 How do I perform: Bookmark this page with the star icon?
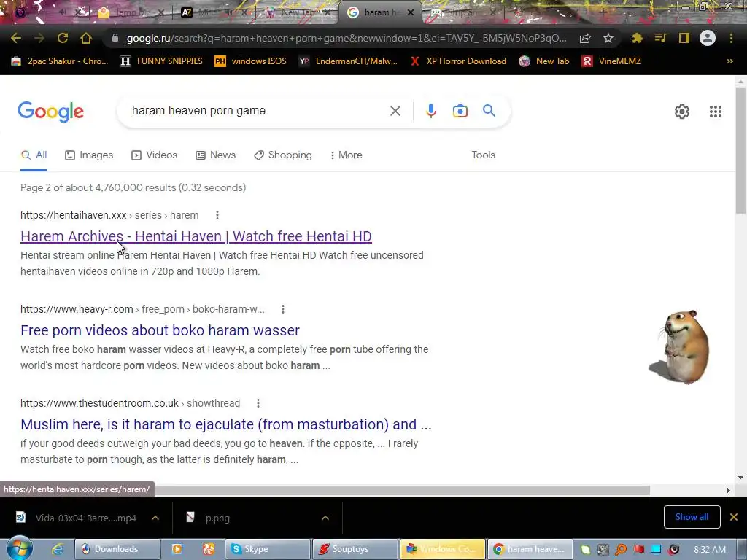click(x=608, y=38)
